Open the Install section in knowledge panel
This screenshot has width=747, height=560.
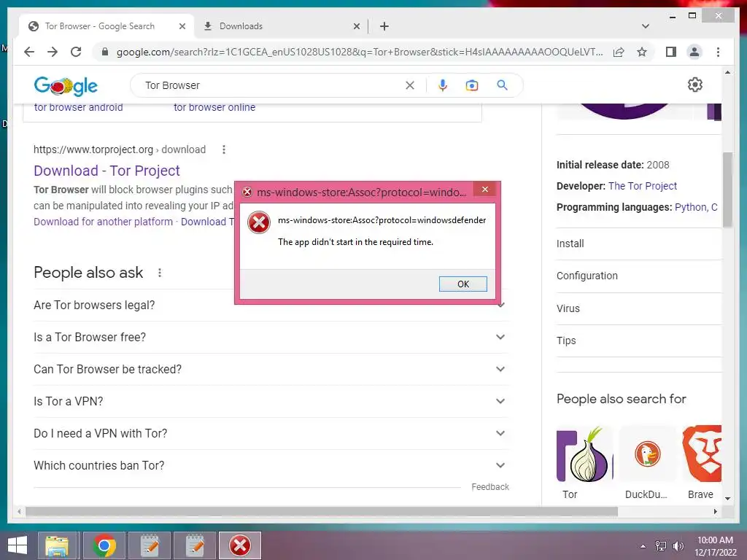[x=638, y=244]
